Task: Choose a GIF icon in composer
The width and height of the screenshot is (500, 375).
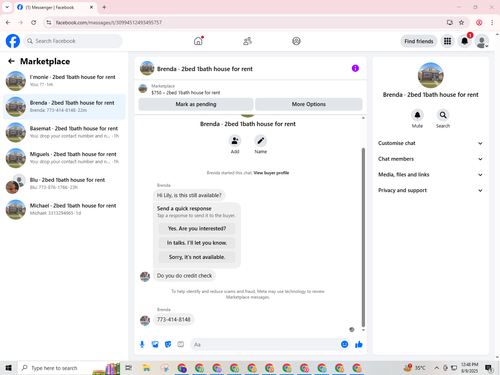Action: 181,344
